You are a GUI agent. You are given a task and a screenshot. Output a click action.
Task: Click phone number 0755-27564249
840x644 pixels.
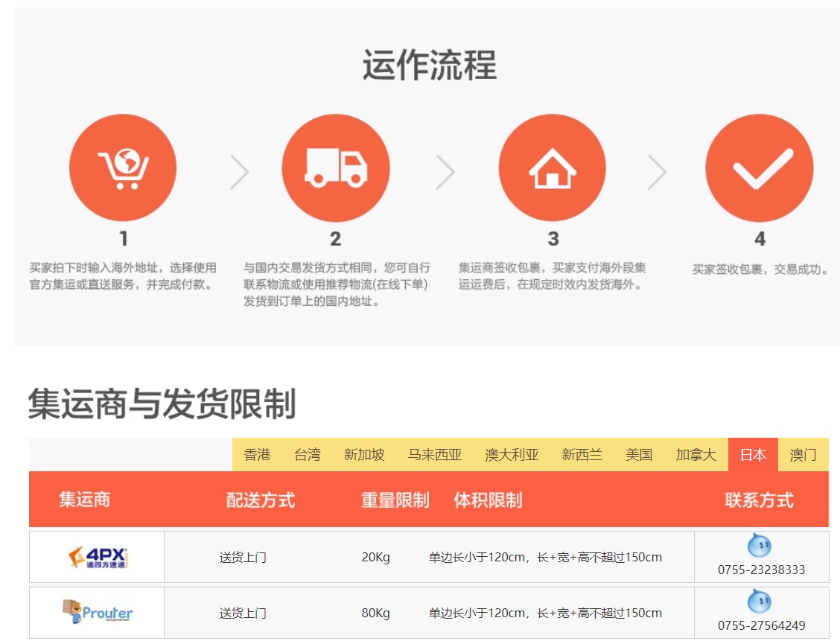tap(761, 626)
